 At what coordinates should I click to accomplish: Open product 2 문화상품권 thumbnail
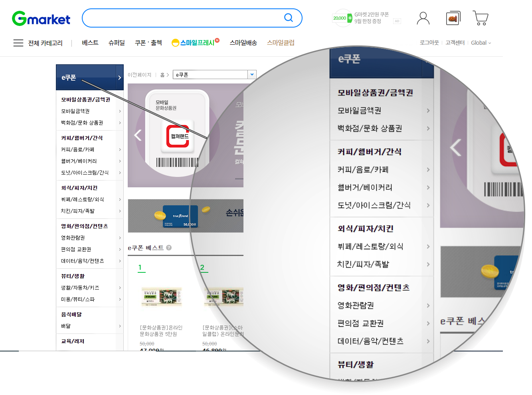[223, 297]
